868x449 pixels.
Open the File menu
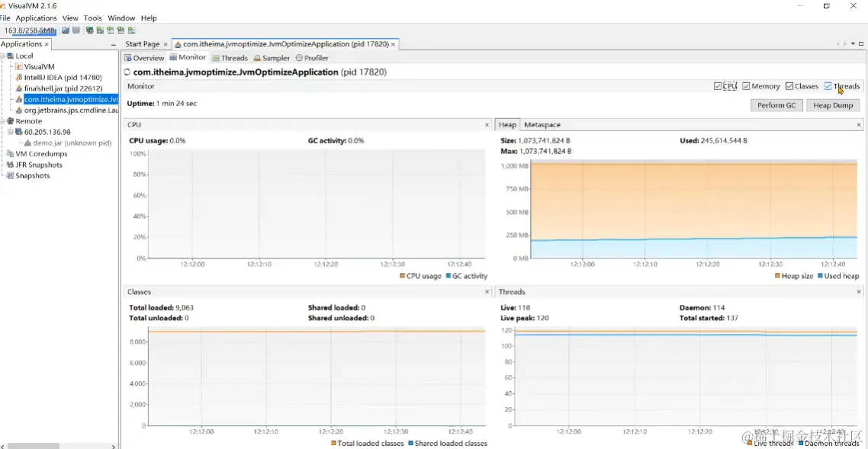5,18
